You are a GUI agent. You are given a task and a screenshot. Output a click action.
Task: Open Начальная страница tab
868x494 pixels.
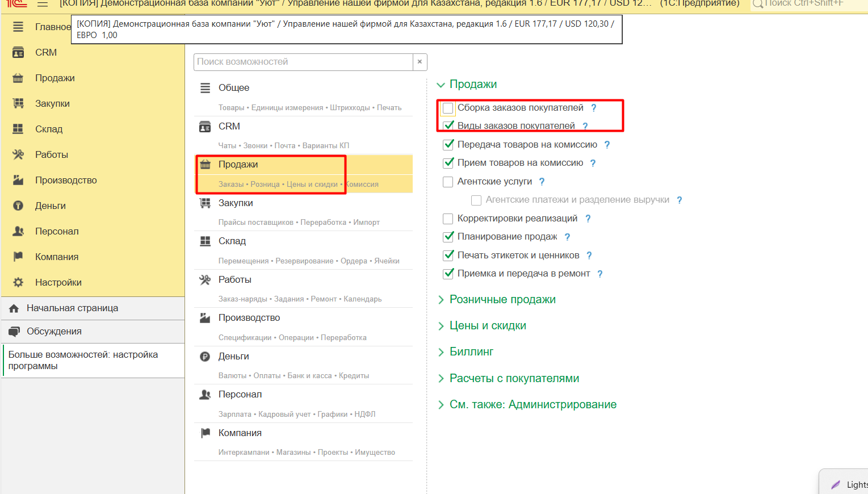tap(93, 308)
